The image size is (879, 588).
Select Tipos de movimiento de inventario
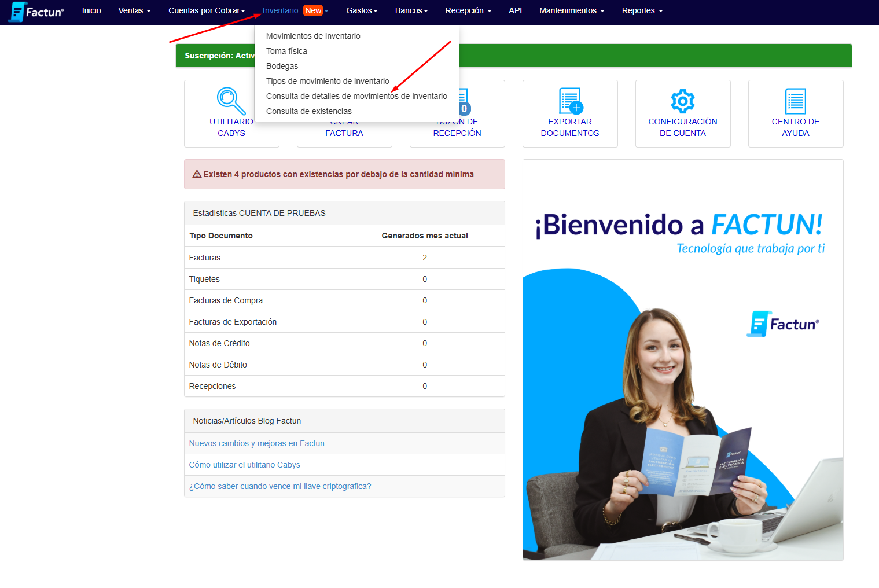pyautogui.click(x=328, y=81)
